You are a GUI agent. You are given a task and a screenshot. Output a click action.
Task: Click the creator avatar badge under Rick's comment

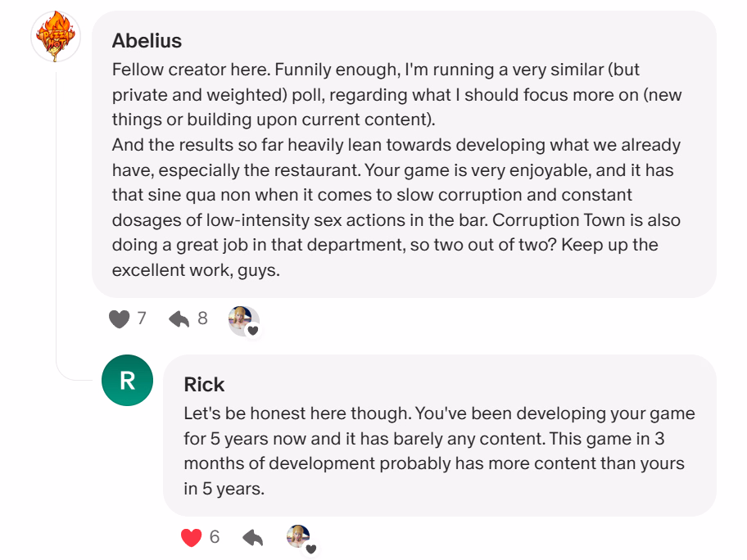click(x=298, y=537)
